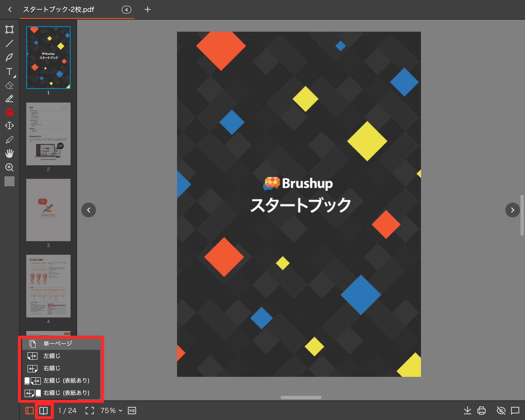
Task: Select the straight line tool
Action: tap(9, 44)
